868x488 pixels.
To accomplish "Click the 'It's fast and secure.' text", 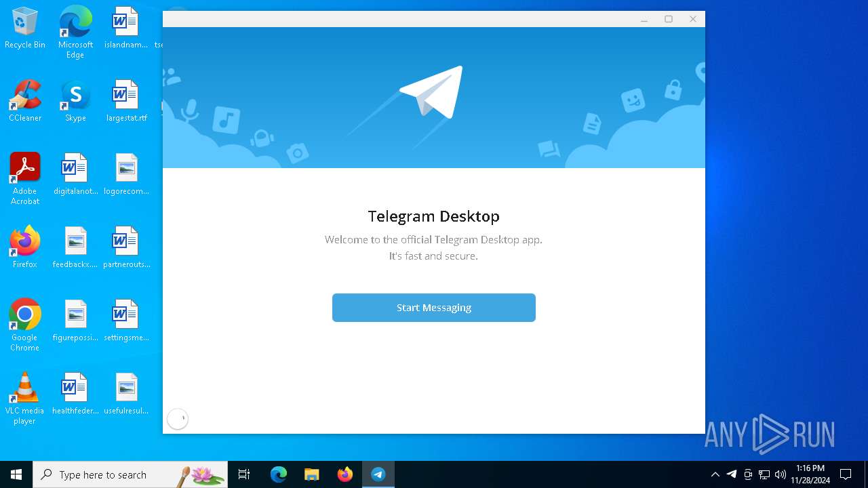I will [433, 256].
